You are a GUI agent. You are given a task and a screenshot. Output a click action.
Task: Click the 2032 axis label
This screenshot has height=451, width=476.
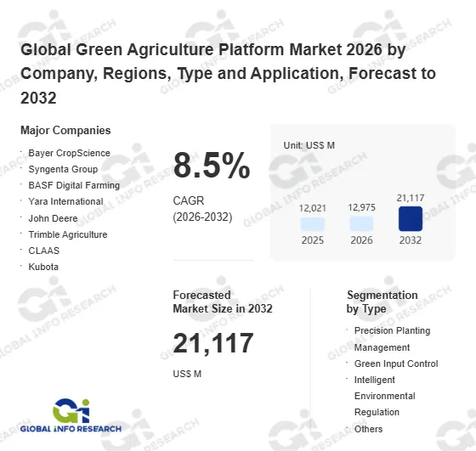click(411, 240)
